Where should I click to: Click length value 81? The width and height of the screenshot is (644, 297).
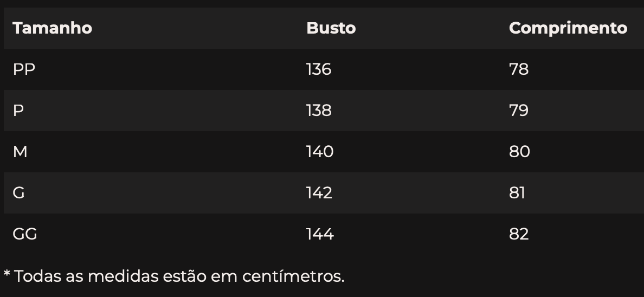click(517, 192)
